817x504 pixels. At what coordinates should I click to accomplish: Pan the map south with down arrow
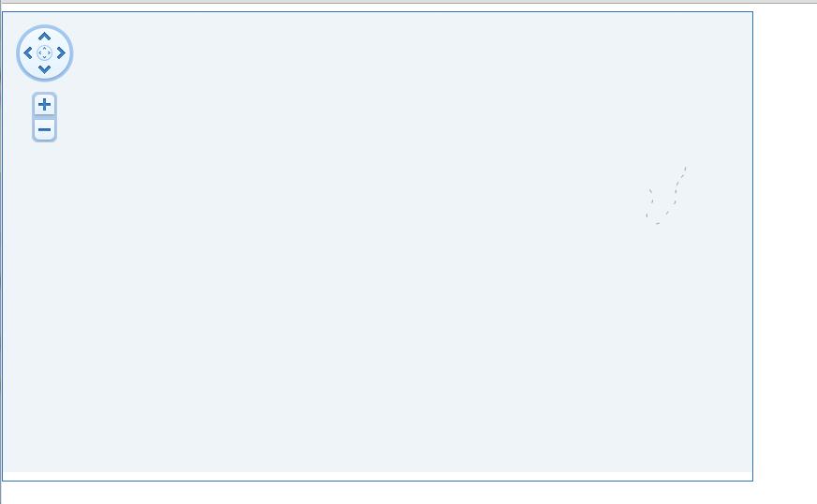44,69
